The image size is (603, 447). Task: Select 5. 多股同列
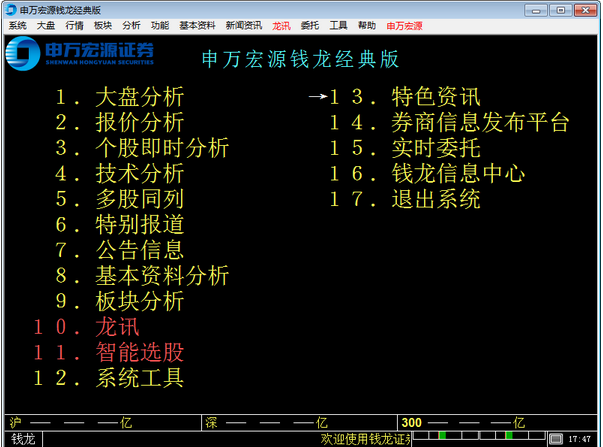[x=120, y=199]
